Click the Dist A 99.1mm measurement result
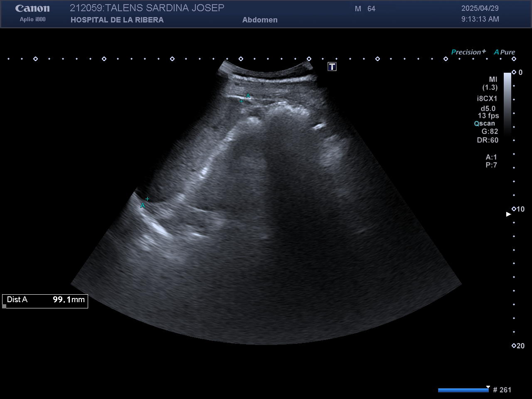Image resolution: width=532 pixels, height=399 pixels. click(46, 300)
